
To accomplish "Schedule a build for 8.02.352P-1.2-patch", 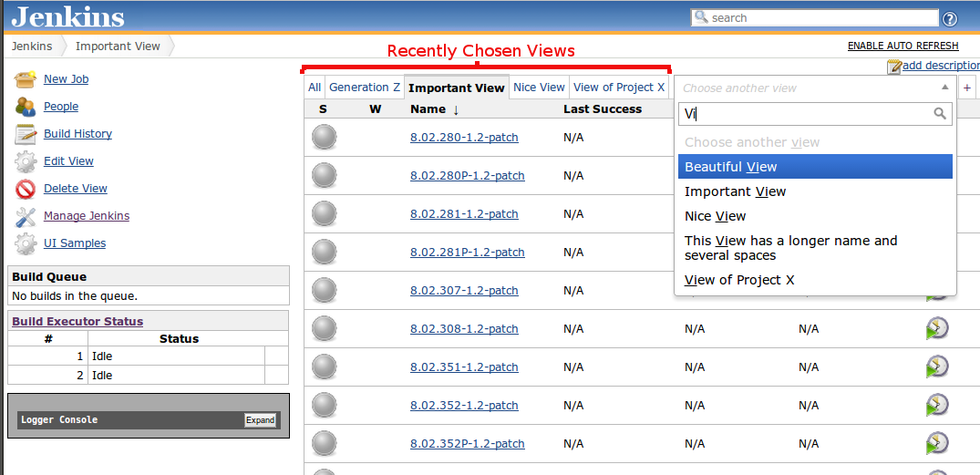I will click(x=937, y=443).
